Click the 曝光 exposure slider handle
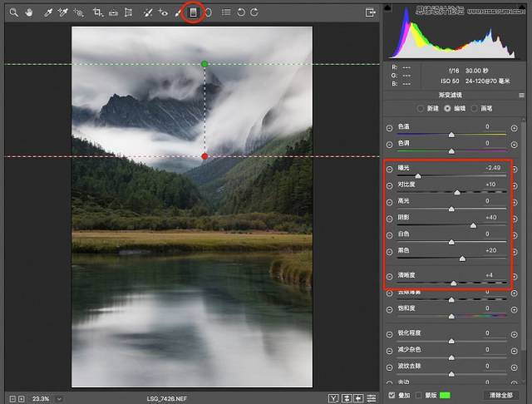This screenshot has width=532, height=404. [418, 175]
